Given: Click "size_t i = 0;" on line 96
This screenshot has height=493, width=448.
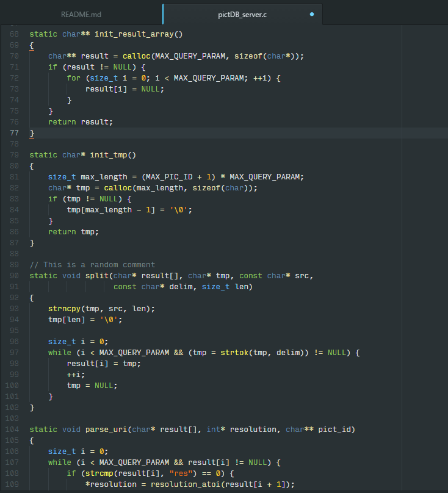Looking at the screenshot, I should (78, 342).
